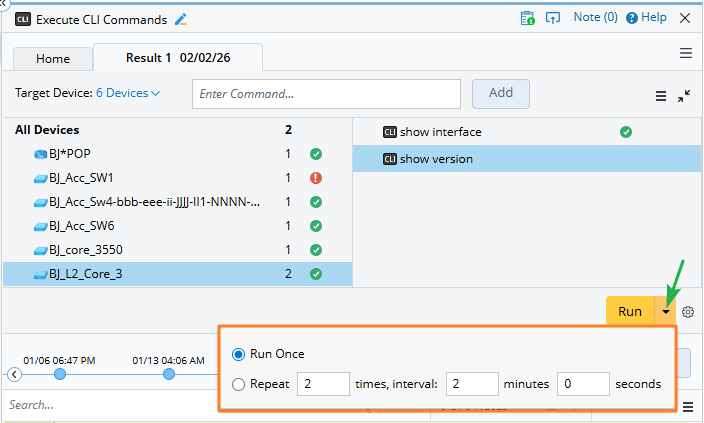Switch to the Home tab
This screenshot has height=423, width=704.
(x=53, y=58)
